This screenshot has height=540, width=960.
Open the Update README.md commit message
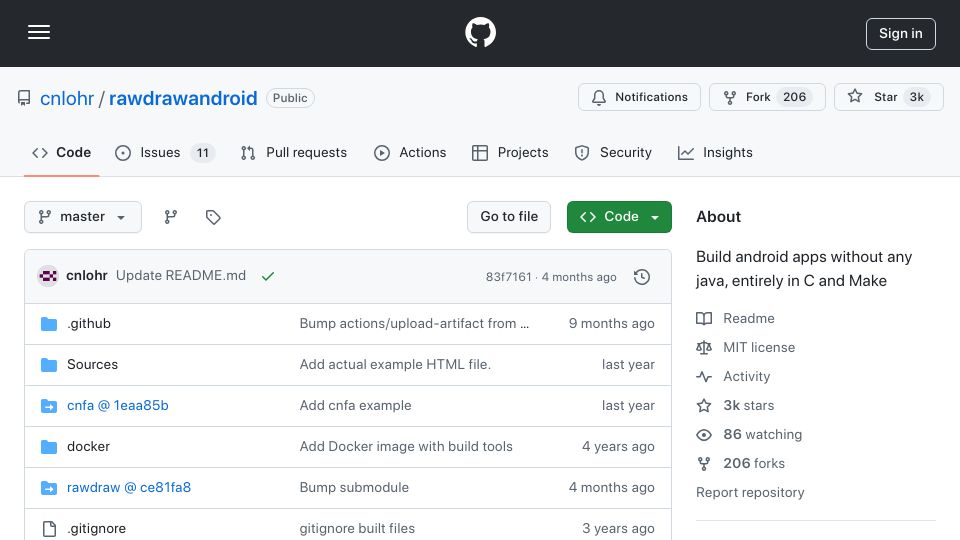point(181,276)
